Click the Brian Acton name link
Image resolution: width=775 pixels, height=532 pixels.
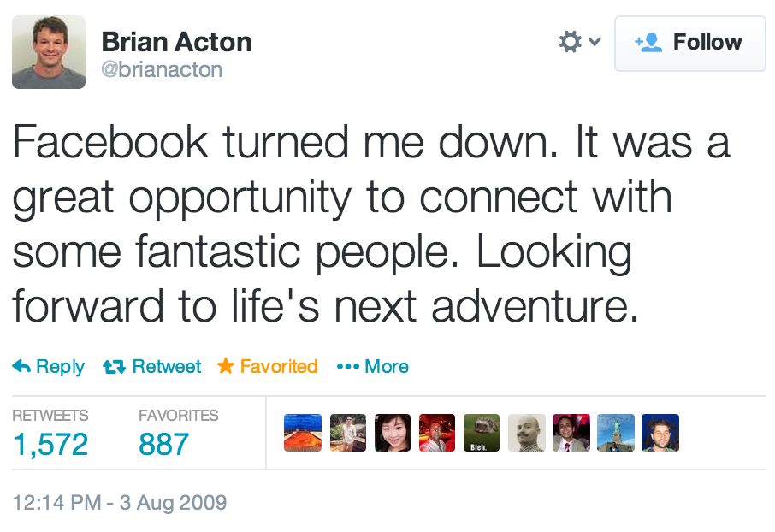tap(176, 42)
